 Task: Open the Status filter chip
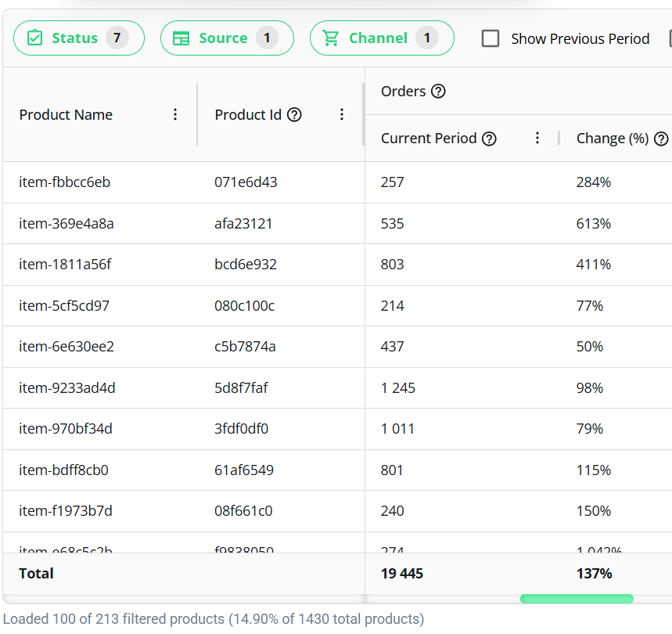click(x=78, y=38)
